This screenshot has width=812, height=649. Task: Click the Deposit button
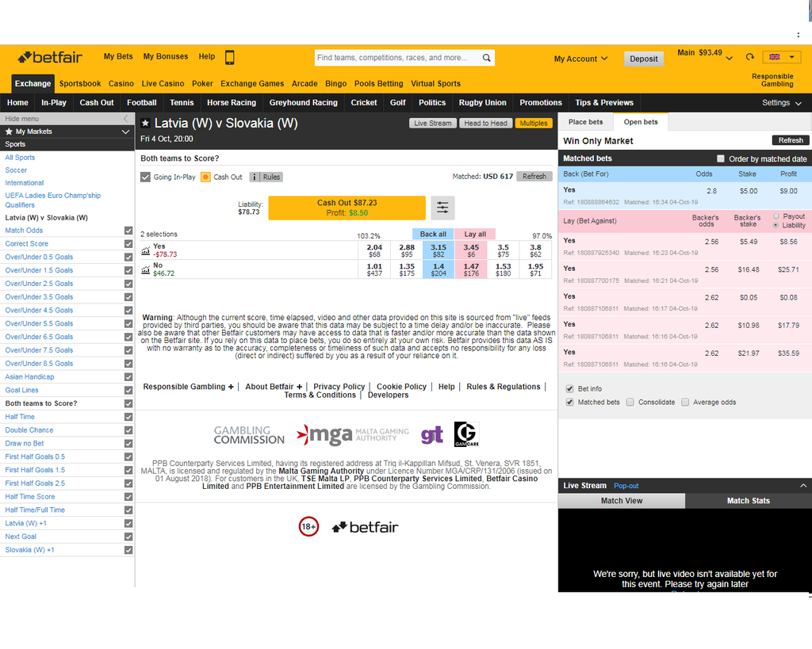(x=644, y=59)
